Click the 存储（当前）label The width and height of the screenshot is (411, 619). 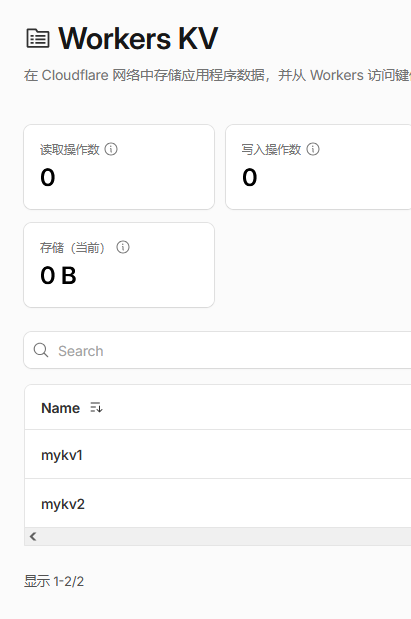pos(72,248)
